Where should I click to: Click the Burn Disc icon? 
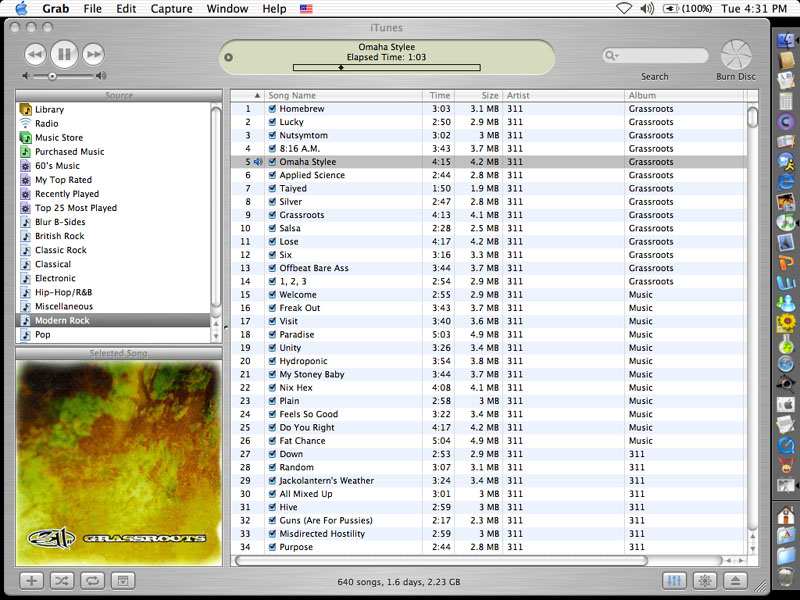pyautogui.click(x=735, y=54)
